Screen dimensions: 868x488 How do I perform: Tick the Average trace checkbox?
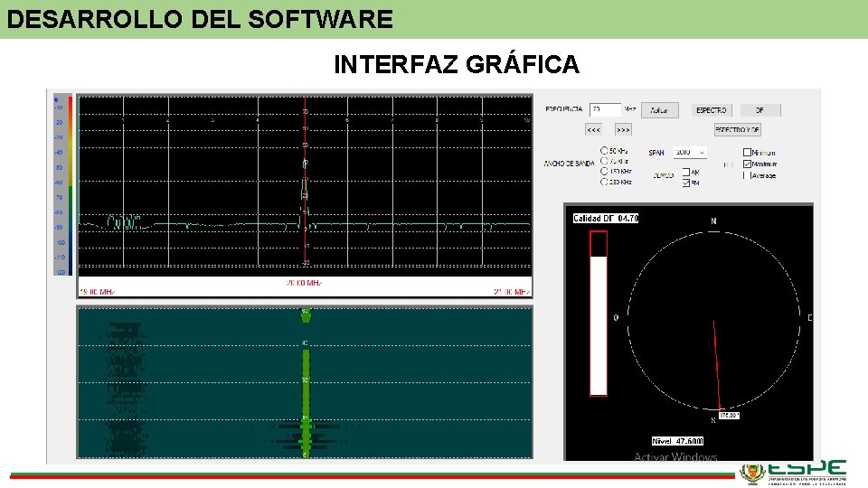747,175
